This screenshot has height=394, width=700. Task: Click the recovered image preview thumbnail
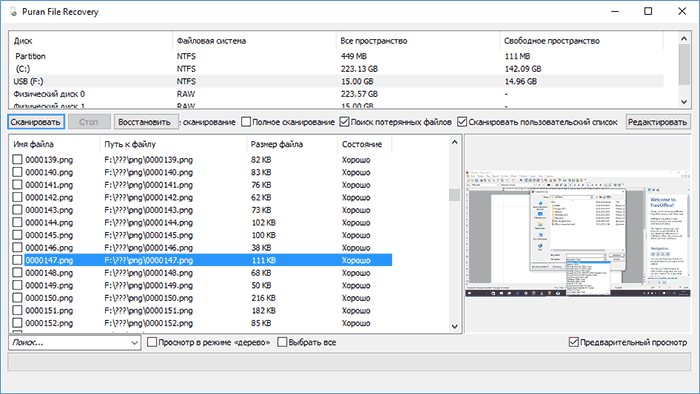point(578,233)
